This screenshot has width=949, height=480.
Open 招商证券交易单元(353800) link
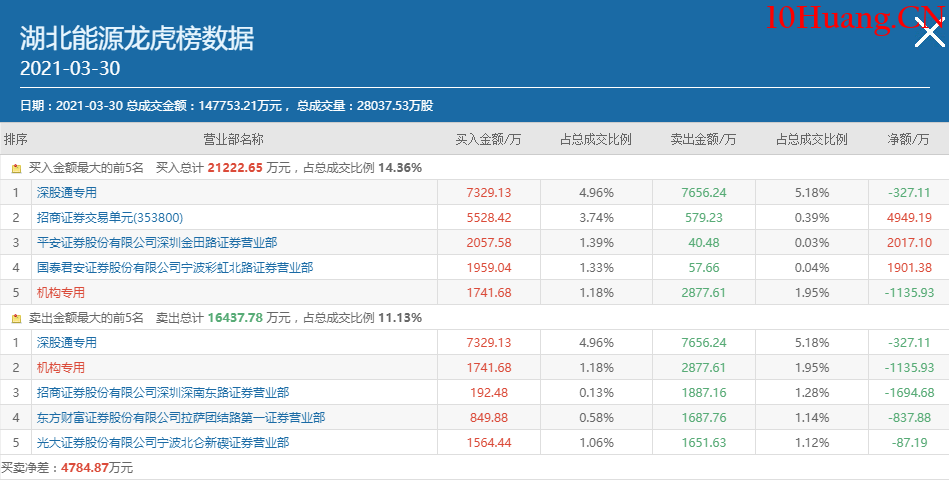[110, 217]
